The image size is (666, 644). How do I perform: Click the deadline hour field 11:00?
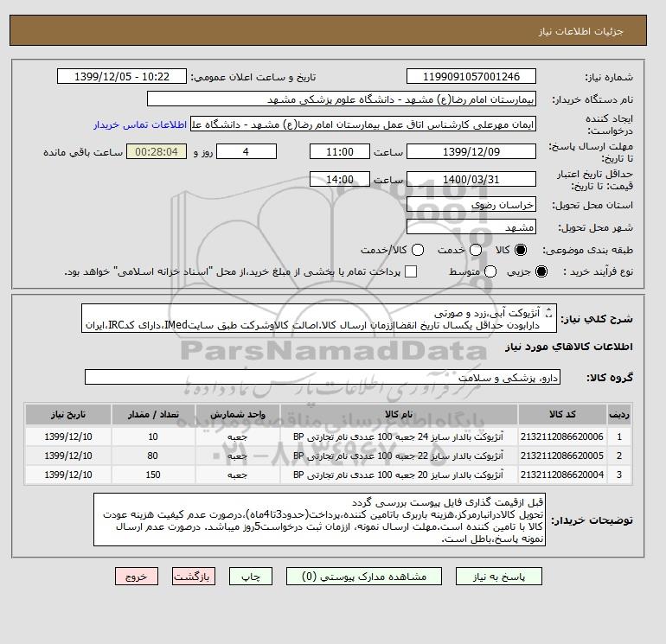[340, 151]
